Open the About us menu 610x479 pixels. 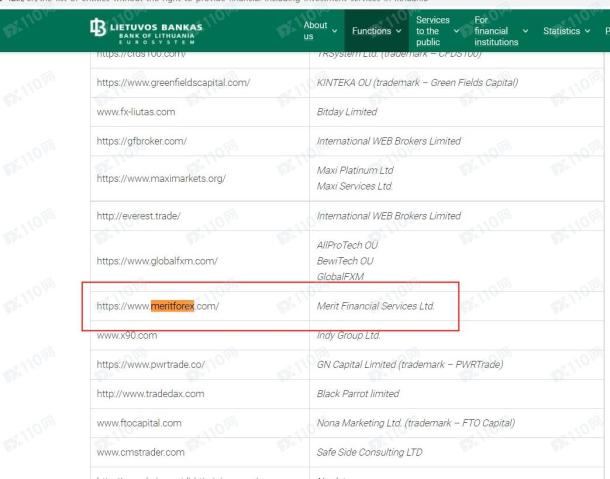[315, 31]
